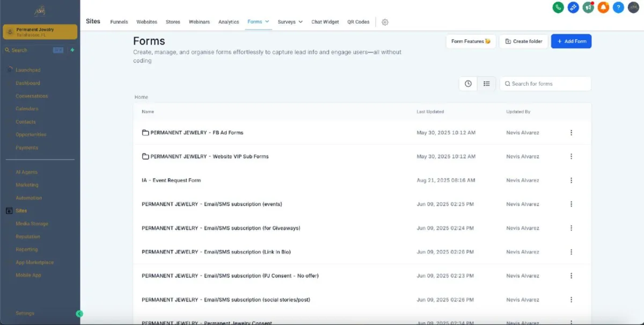
Task: Open Automation in the sidebar
Action: click(29, 198)
